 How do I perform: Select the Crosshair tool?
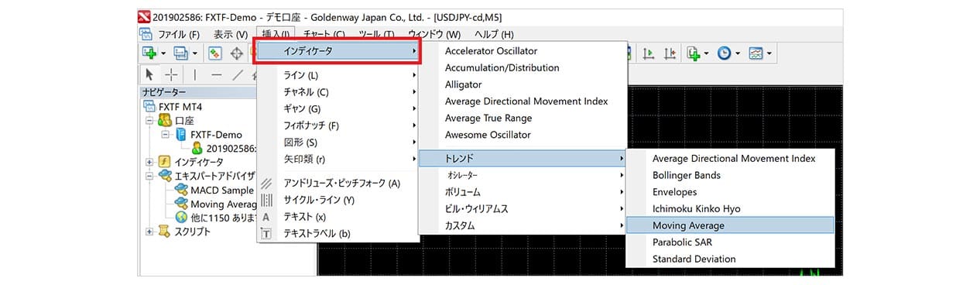click(172, 74)
